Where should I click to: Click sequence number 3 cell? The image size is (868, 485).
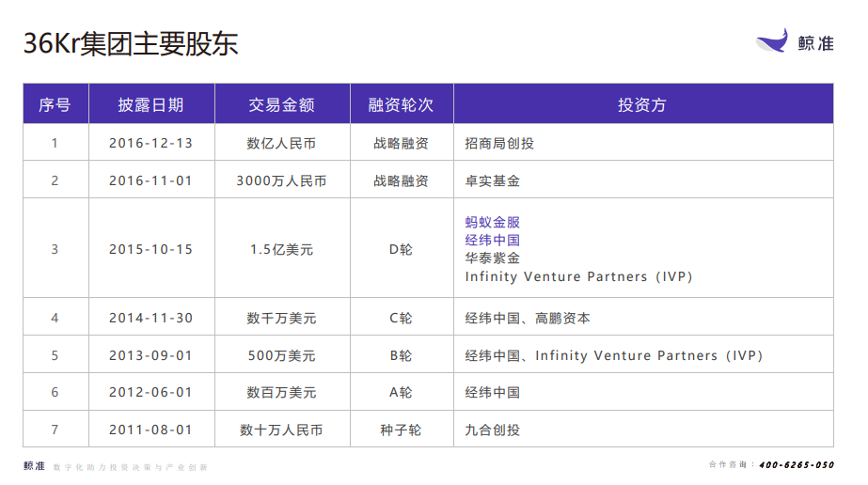[x=55, y=249]
